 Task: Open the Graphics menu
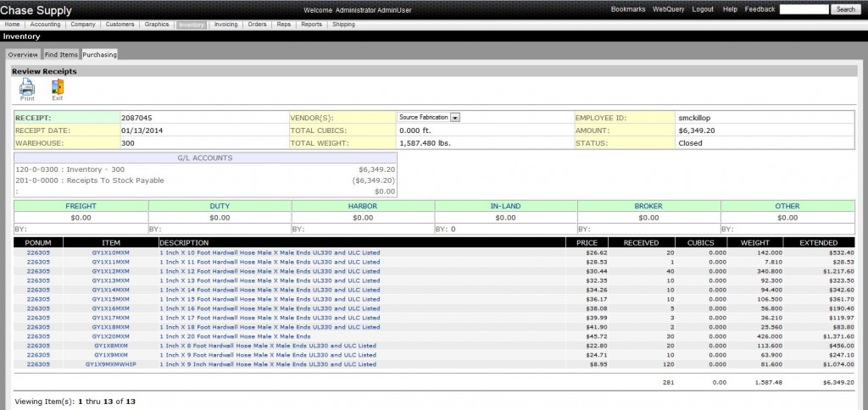pos(157,25)
